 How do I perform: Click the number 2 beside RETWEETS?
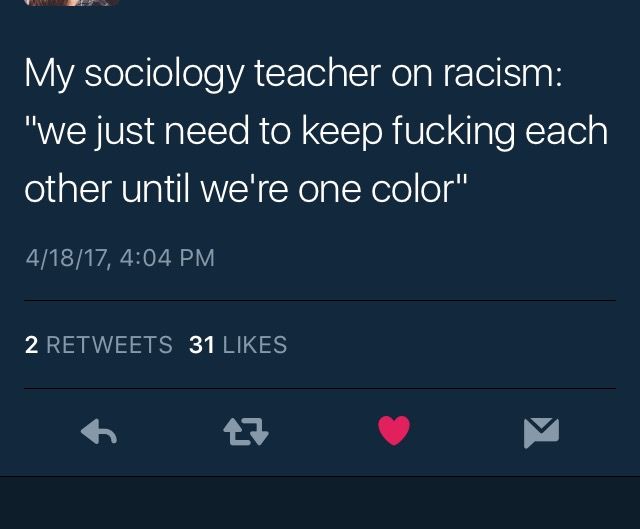coord(31,345)
